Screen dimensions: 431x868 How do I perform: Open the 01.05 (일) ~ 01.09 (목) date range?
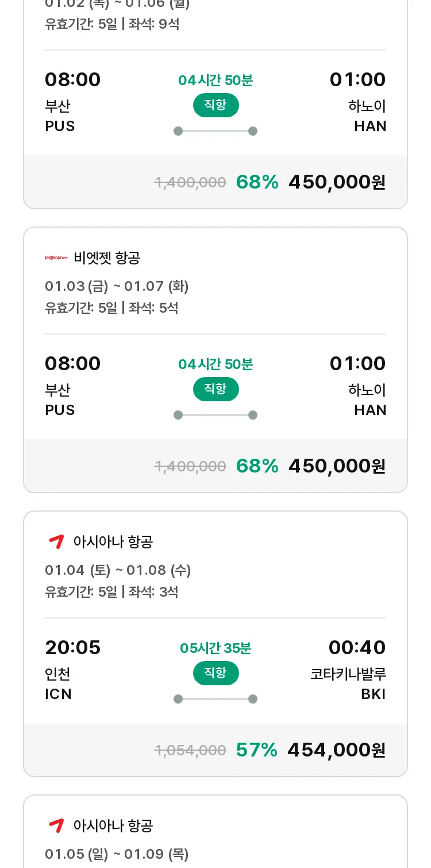117,854
